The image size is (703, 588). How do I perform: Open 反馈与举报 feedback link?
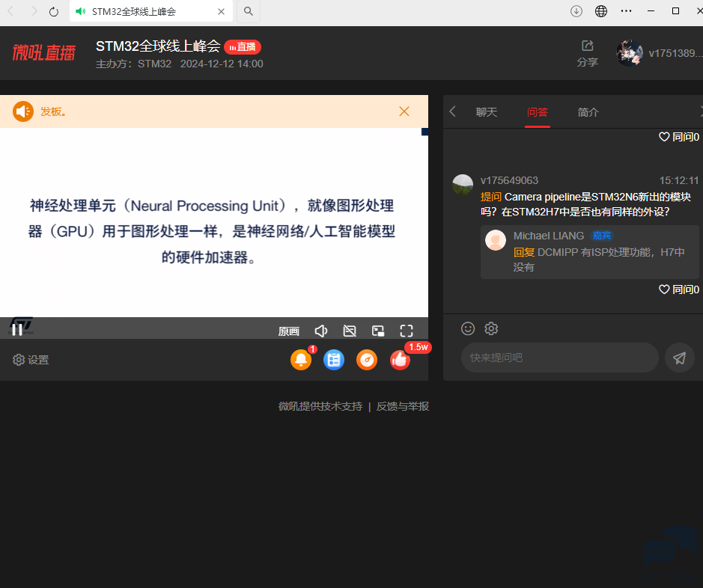(403, 406)
